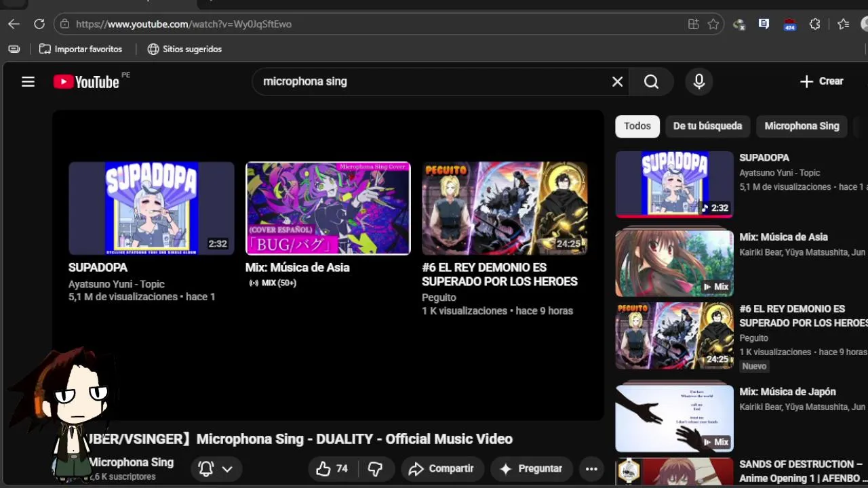The image size is (868, 488).
Task: Click the Preguntar button
Action: click(x=531, y=468)
